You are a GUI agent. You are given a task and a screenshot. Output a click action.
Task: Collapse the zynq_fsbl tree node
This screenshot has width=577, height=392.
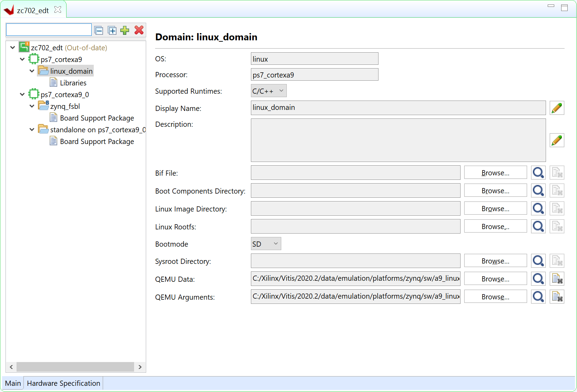tap(32, 106)
